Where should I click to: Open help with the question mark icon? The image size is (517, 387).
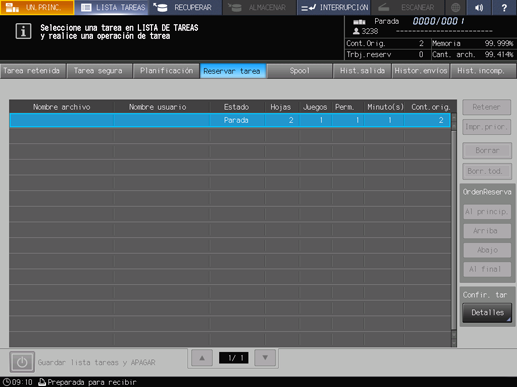point(504,7)
